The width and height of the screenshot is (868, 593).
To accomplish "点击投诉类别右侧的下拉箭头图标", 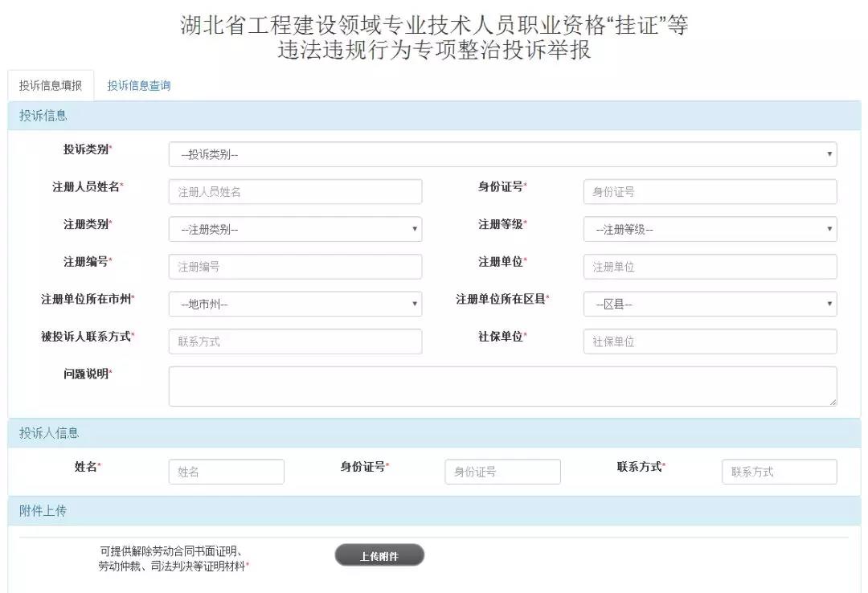I will tap(829, 153).
